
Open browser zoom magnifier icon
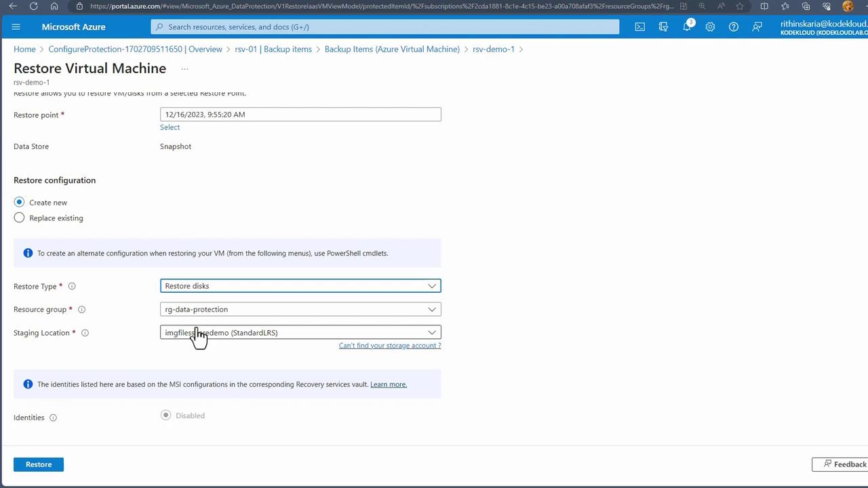(702, 6)
